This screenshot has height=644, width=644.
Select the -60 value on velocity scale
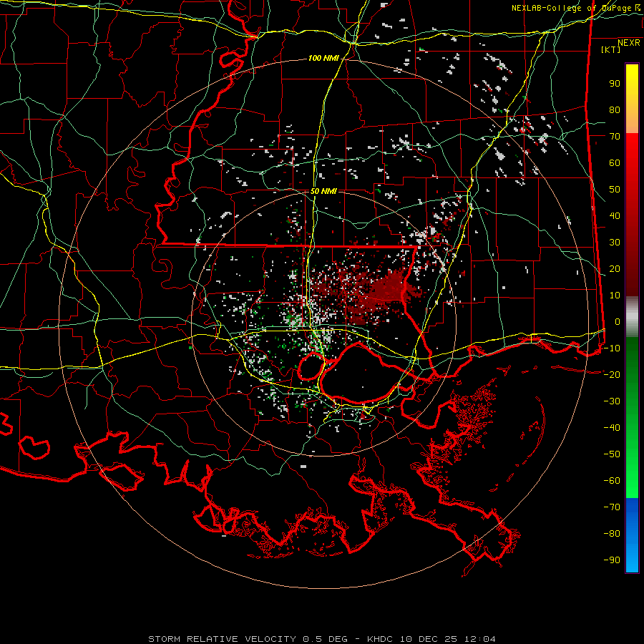click(x=612, y=481)
